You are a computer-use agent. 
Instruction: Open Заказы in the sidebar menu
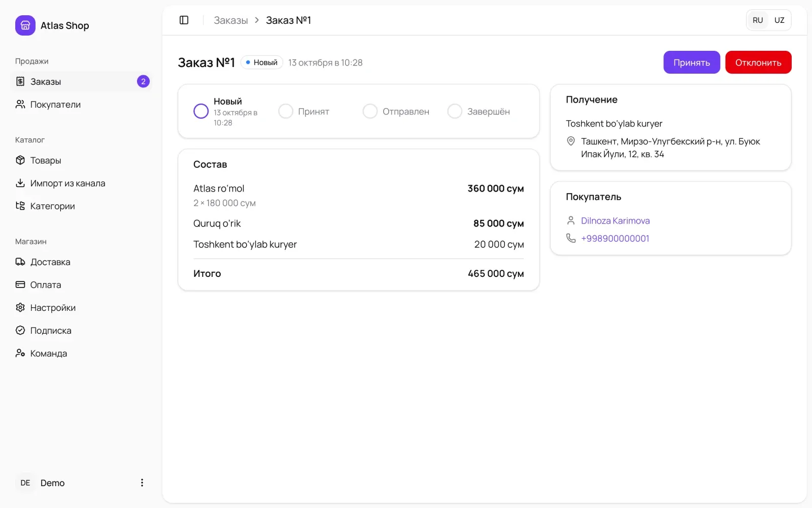pos(81,81)
